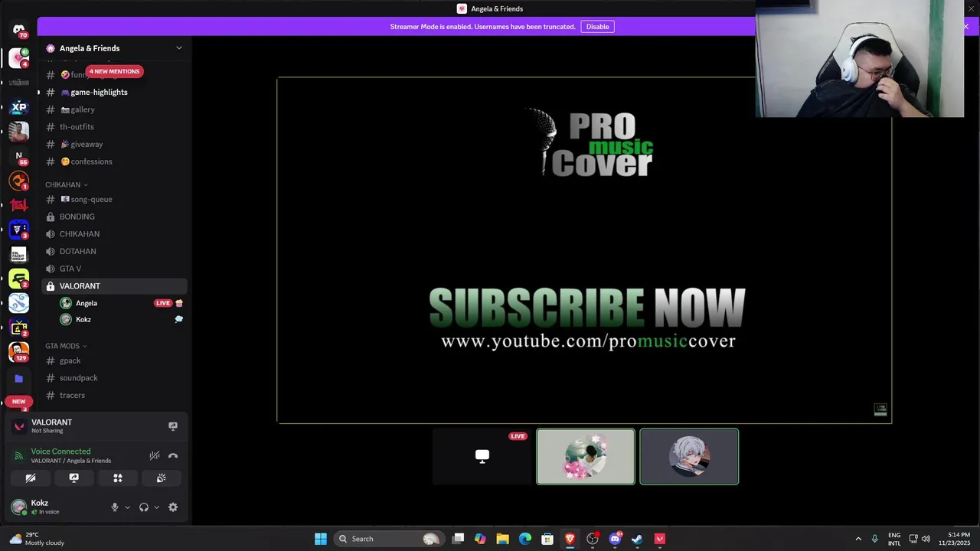Open gpack channel
This screenshot has width=980, height=551.
pos(115,360)
